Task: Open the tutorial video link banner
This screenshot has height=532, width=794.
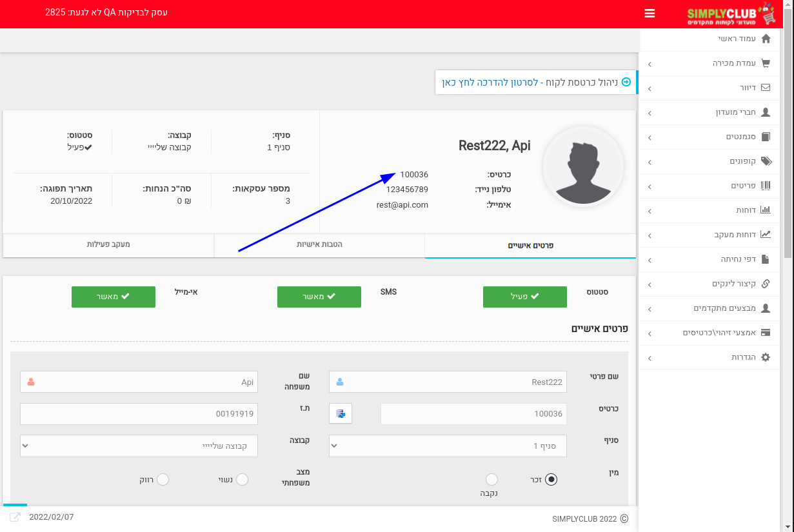Action: [x=535, y=83]
